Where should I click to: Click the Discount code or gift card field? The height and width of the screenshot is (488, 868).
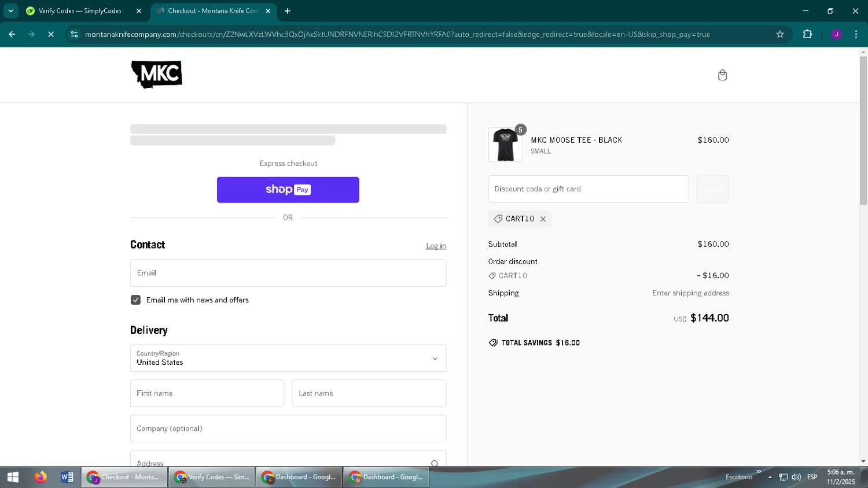[589, 189]
